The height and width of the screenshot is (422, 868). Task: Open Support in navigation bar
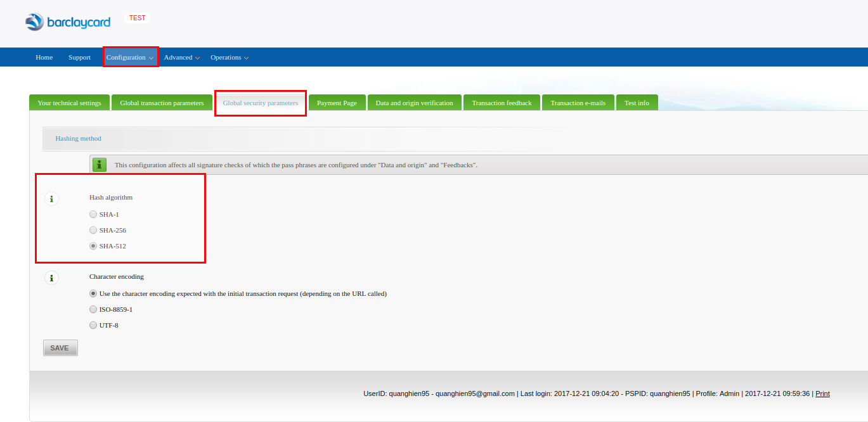point(79,57)
